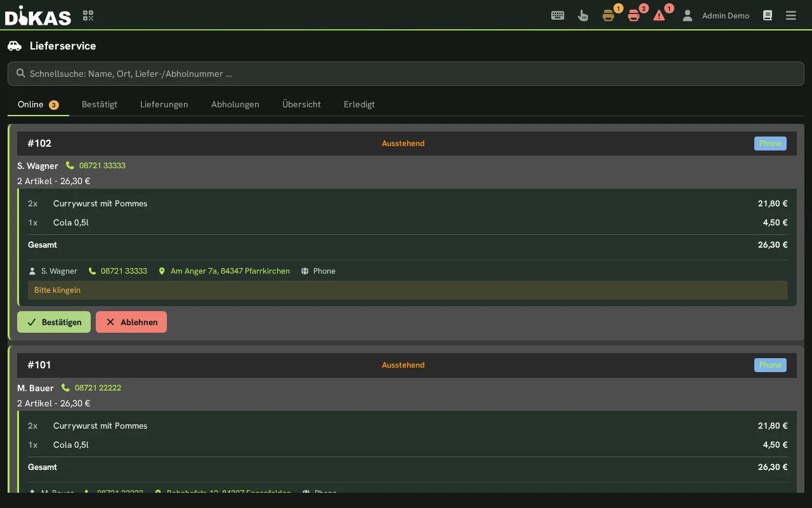
Task: Click Phone badge on order #102
Action: pyautogui.click(x=770, y=144)
